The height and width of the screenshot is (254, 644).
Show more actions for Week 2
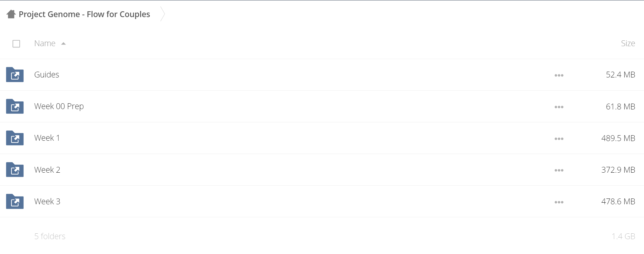(x=559, y=170)
